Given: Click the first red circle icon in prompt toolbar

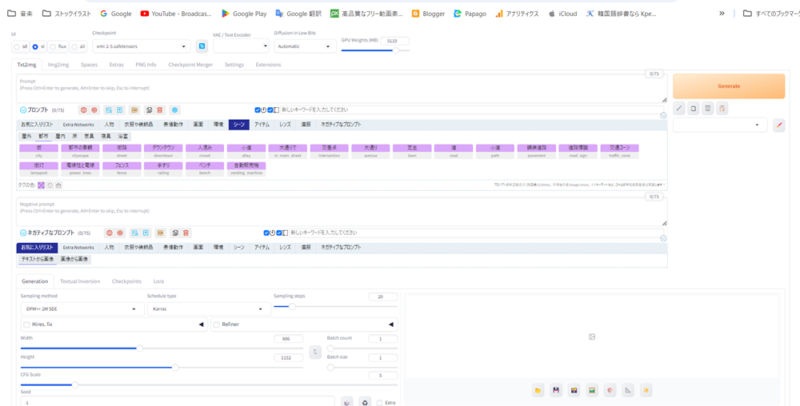Looking at the screenshot, I should pos(84,110).
